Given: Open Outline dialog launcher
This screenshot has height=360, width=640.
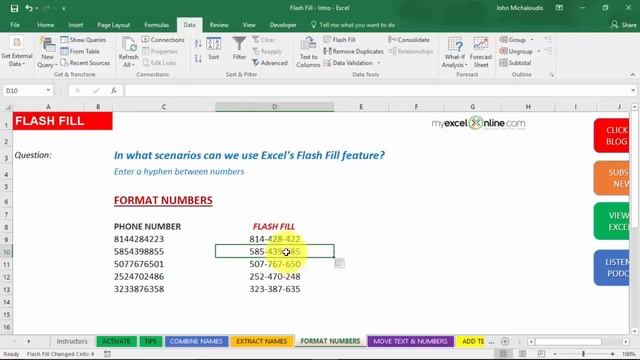Looking at the screenshot, I should [551, 75].
